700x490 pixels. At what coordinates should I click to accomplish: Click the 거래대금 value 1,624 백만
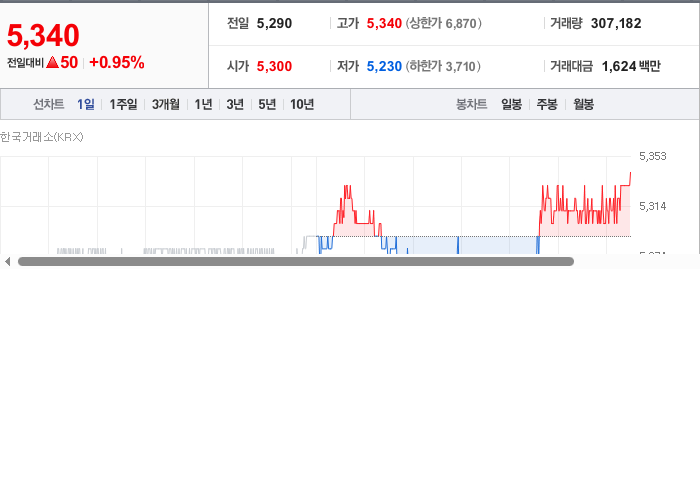631,66
